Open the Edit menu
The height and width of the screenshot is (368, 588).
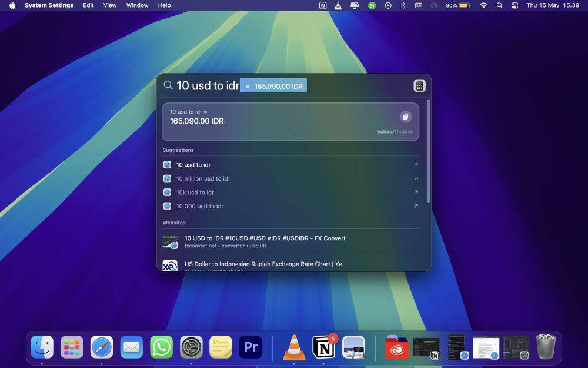click(x=89, y=5)
